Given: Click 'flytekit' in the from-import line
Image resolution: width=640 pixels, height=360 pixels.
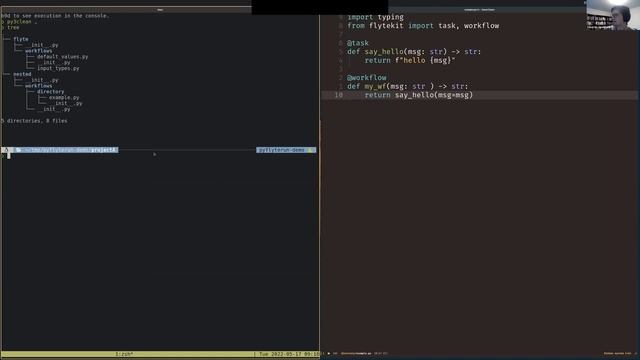Looking at the screenshot, I should tap(386, 26).
